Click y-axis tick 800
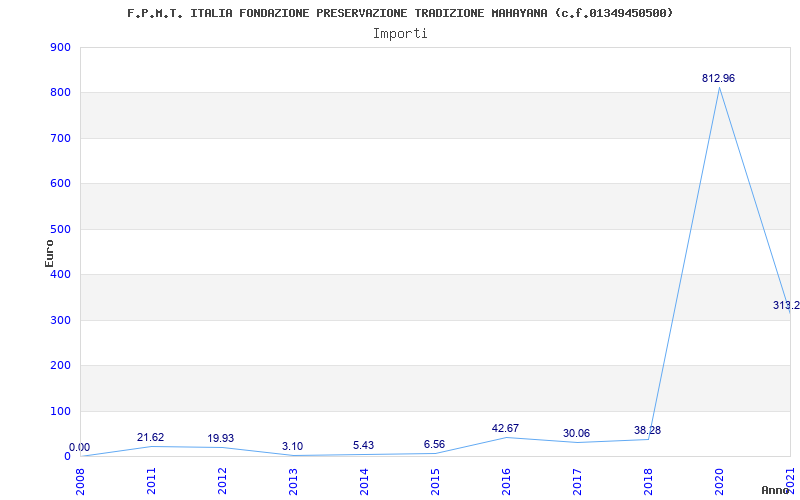 60,93
